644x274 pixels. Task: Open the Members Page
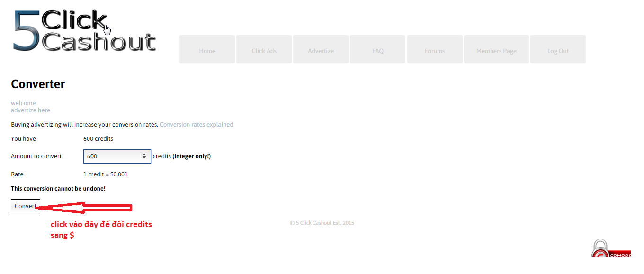496,49
